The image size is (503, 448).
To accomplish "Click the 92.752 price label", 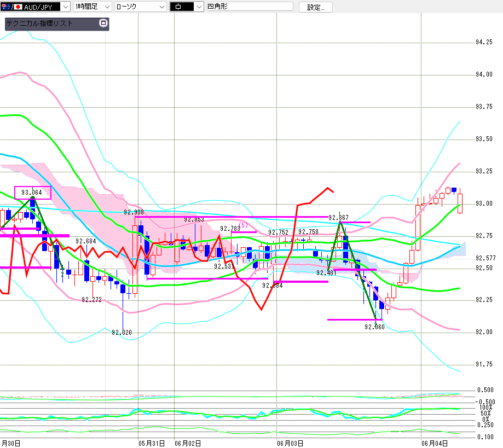I will (x=278, y=232).
